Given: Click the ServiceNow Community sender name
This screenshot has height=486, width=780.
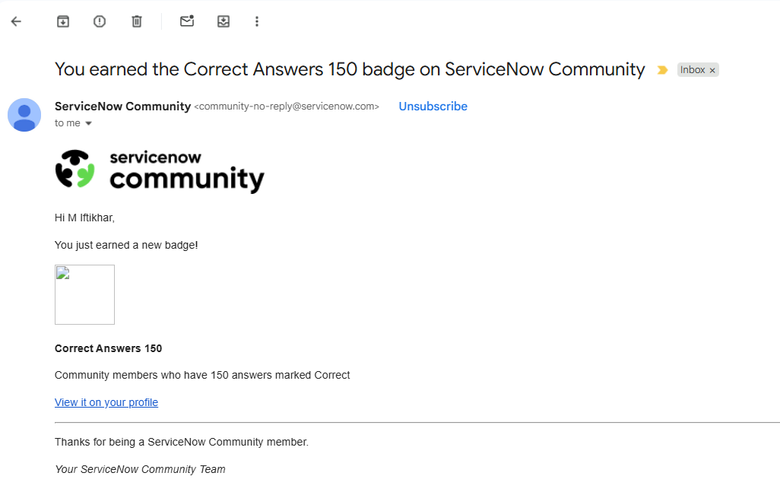Looking at the screenshot, I should pos(122,106).
